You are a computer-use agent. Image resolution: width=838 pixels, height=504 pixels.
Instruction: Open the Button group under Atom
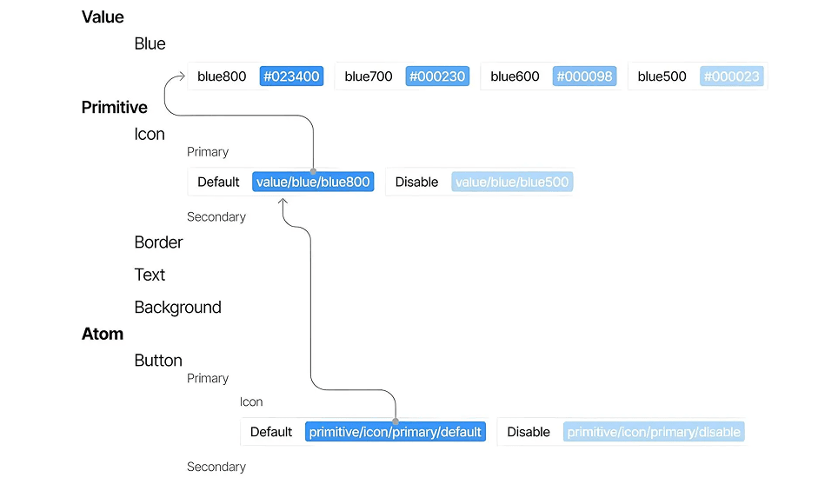[x=158, y=361]
